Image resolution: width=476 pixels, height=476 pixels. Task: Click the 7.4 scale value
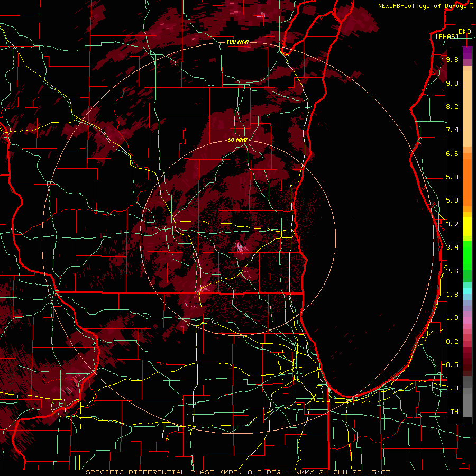point(452,130)
